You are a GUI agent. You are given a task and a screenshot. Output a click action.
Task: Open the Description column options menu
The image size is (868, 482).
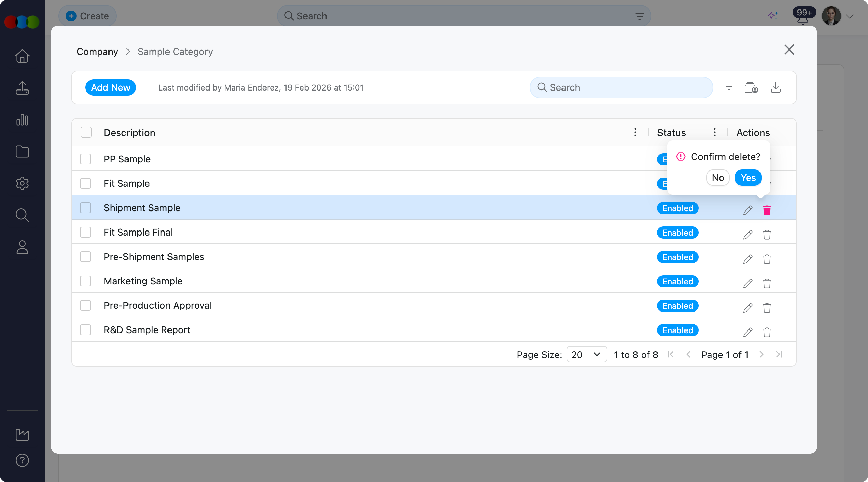click(635, 132)
